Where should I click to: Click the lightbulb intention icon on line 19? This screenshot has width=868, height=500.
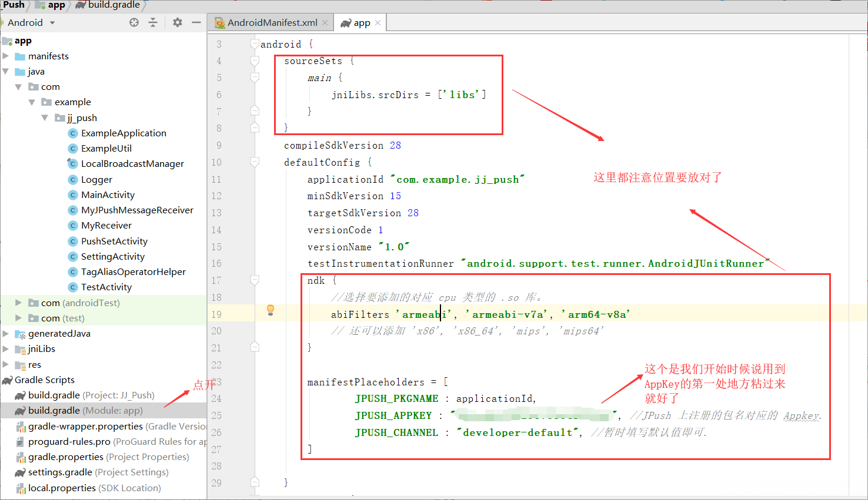271,310
